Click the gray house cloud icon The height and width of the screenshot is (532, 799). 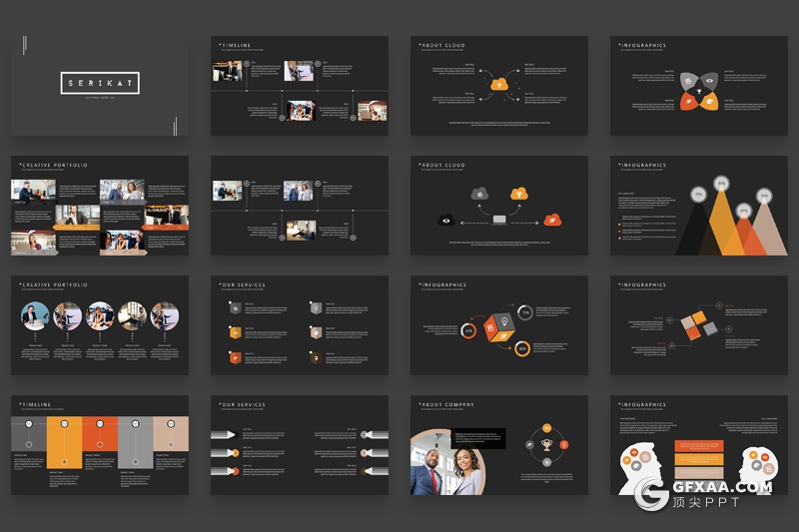tap(479, 194)
